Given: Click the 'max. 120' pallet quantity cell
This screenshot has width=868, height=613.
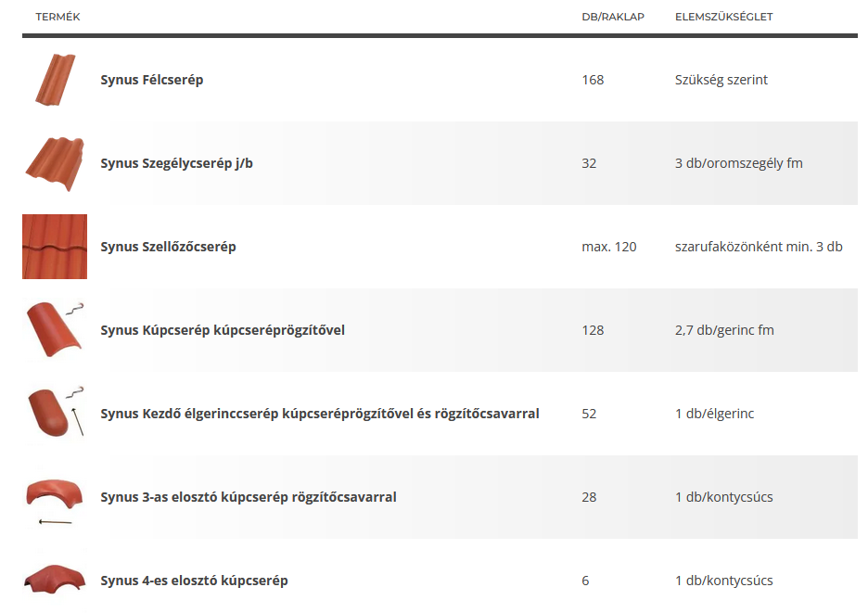Looking at the screenshot, I should (x=608, y=247).
